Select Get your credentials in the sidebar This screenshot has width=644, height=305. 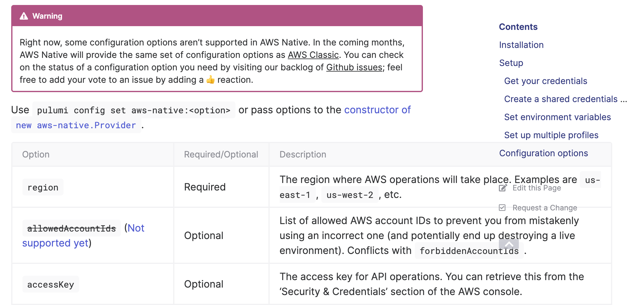pos(546,81)
